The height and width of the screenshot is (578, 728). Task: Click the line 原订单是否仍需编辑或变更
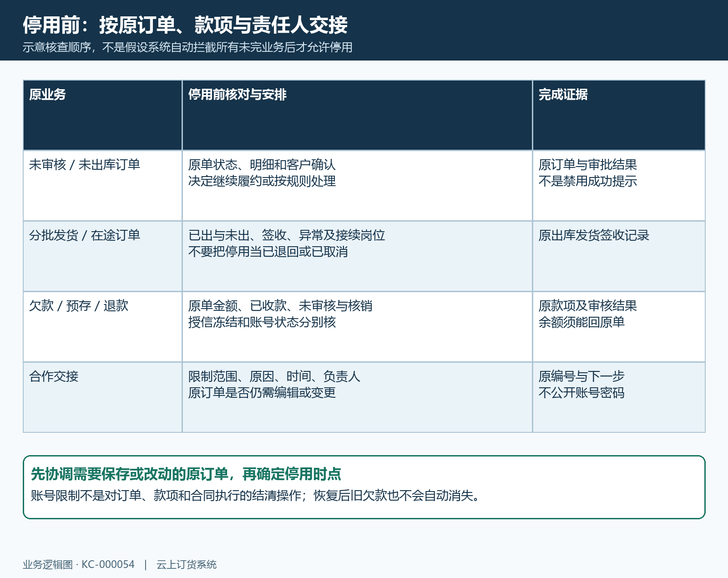(x=262, y=393)
